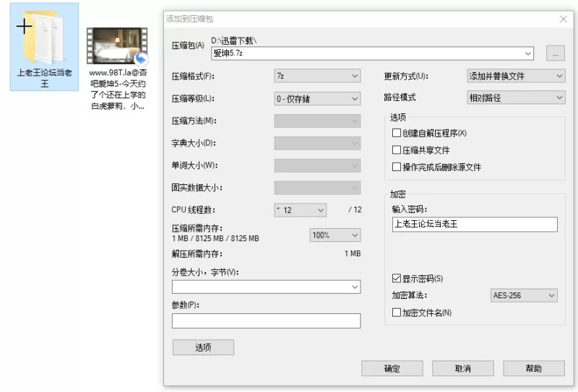Click the 选项 button
The image size is (578, 392).
point(203,347)
